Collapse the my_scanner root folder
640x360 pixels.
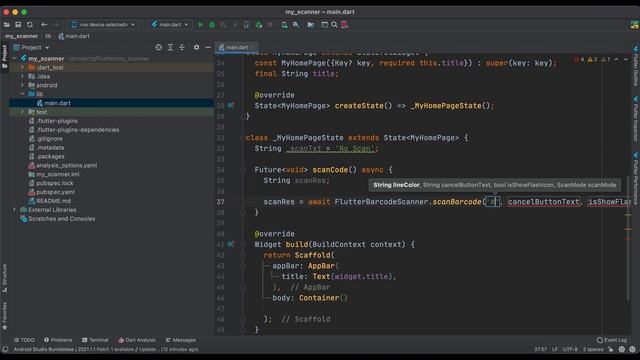coord(15,58)
